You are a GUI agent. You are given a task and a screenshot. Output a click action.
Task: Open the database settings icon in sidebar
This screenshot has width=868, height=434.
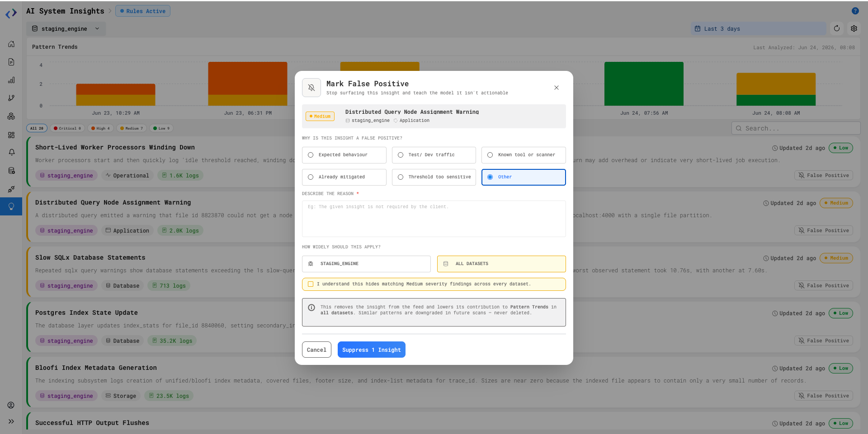[x=11, y=171]
